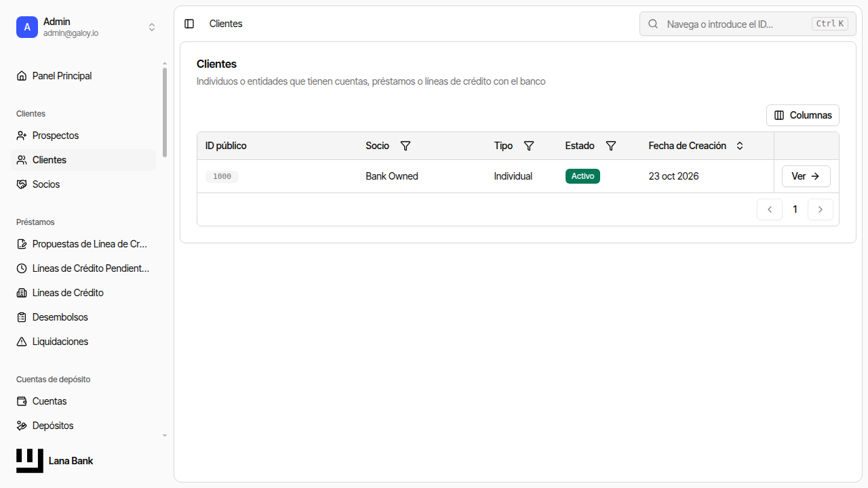This screenshot has height=488, width=868.
Task: Click the ID público column header
Action: click(226, 146)
